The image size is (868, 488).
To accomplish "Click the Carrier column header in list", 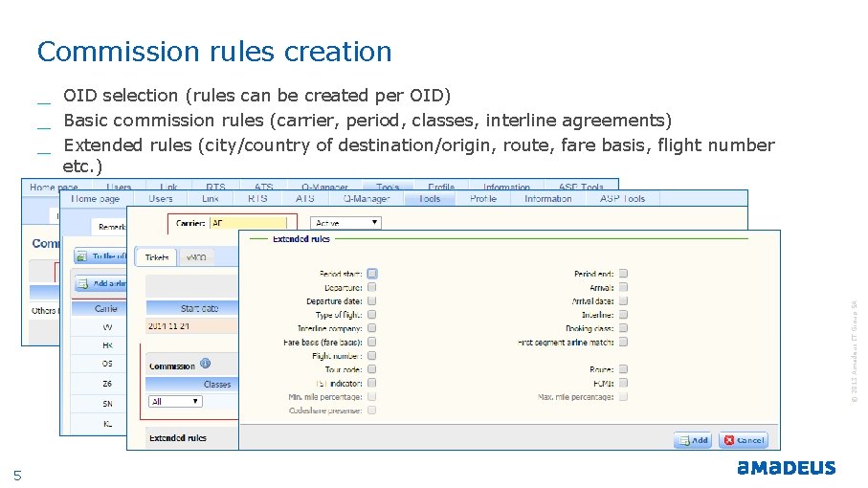I will (100, 308).
